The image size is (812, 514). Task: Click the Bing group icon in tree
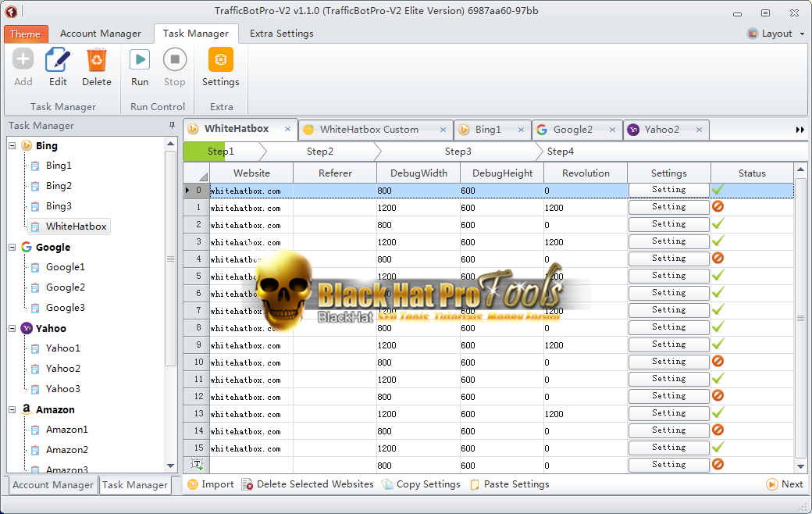click(26, 145)
